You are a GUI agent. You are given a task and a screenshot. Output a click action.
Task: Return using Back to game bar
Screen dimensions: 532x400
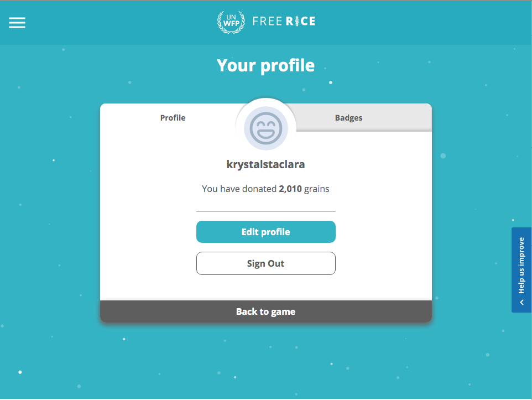266,311
